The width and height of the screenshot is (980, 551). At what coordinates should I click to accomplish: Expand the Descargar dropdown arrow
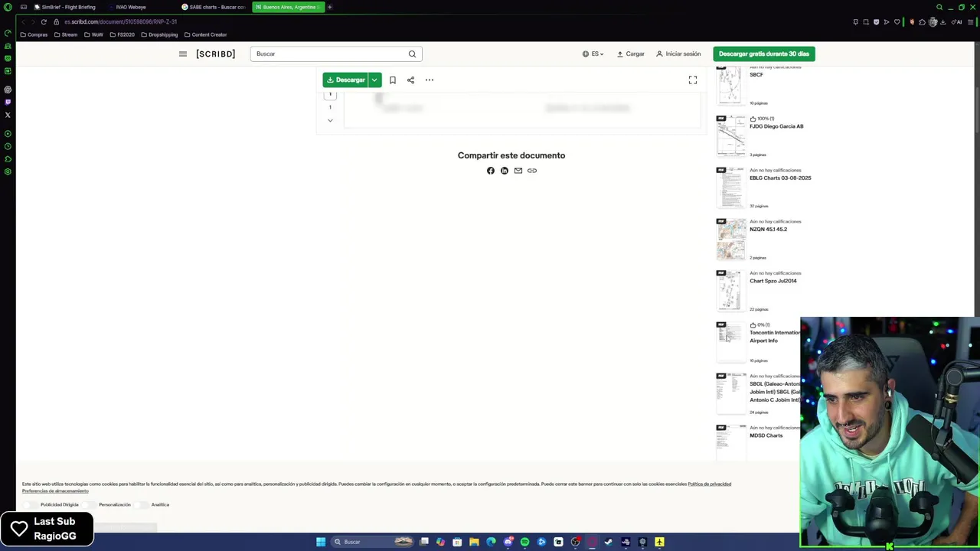pyautogui.click(x=374, y=80)
